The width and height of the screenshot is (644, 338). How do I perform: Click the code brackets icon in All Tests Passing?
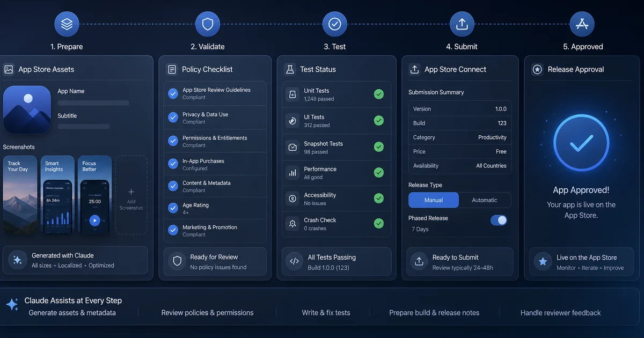coord(295,261)
